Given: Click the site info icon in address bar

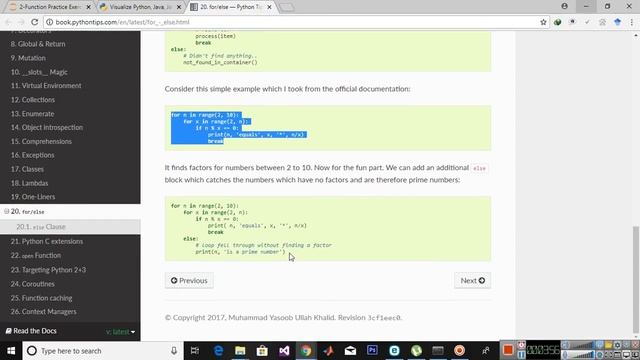Looking at the screenshot, I should click(49, 22).
